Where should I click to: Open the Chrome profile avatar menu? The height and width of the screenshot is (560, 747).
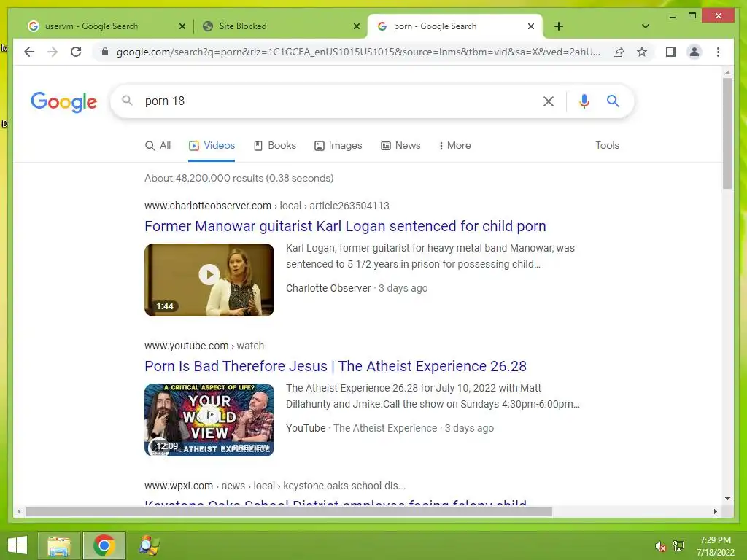(694, 52)
